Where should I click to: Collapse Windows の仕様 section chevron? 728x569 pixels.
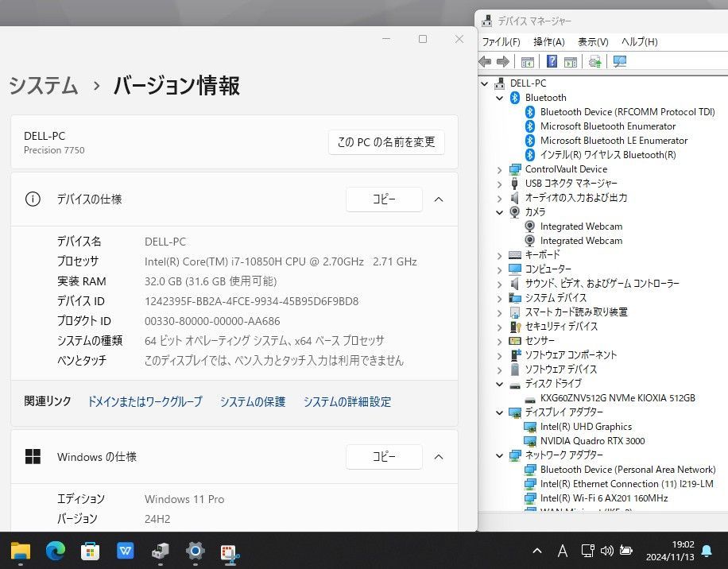click(x=439, y=457)
